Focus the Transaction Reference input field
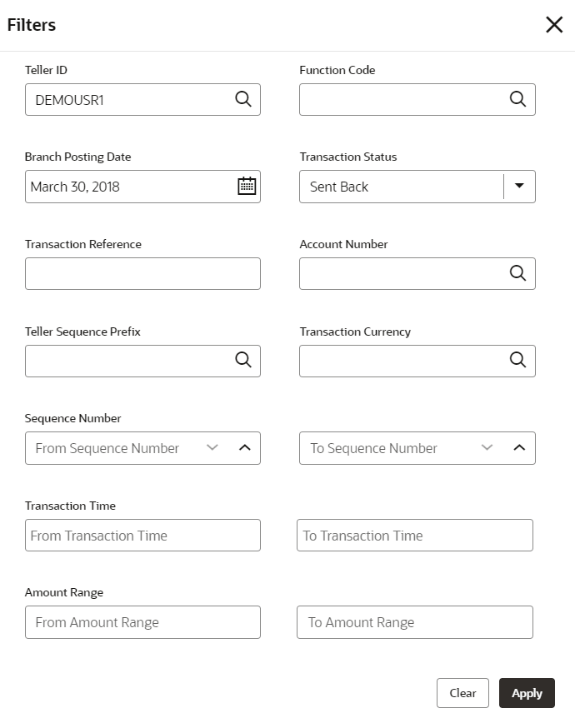 click(x=142, y=273)
